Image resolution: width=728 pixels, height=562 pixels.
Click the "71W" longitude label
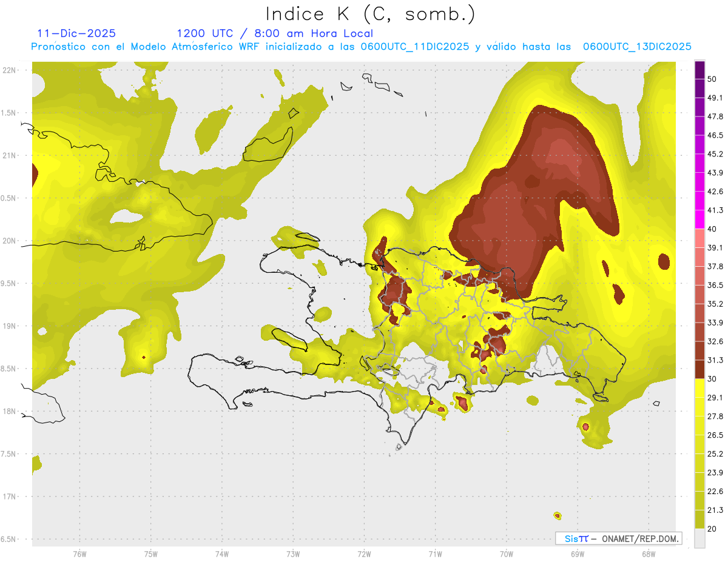pyautogui.click(x=435, y=554)
